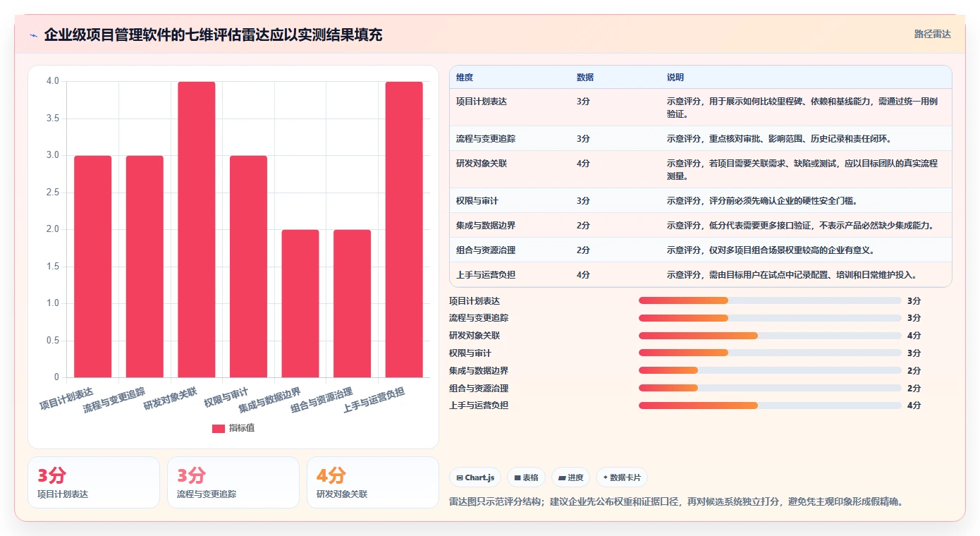Click the 集成与数据边界 bar in chart
Image resolution: width=980 pixels, height=536 pixels.
coord(300,303)
